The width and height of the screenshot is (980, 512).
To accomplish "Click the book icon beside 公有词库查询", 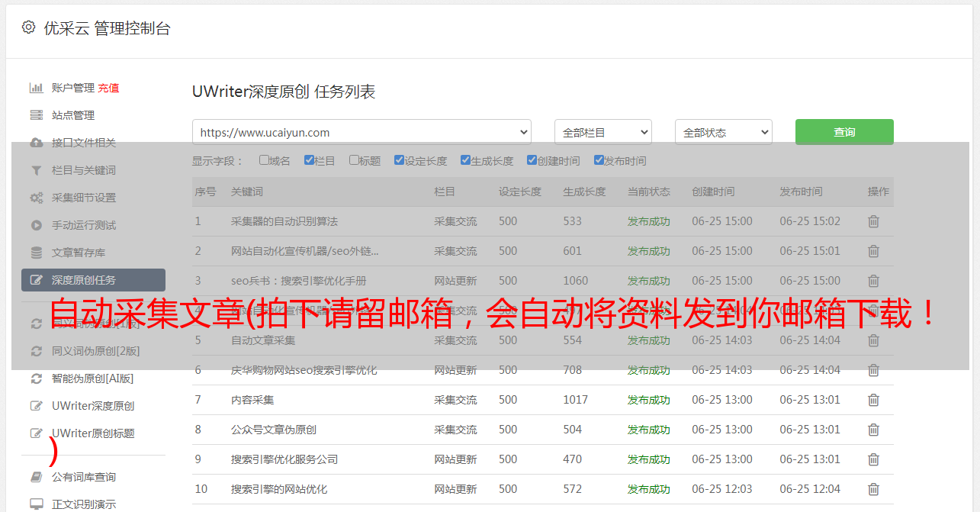I will click(x=36, y=477).
